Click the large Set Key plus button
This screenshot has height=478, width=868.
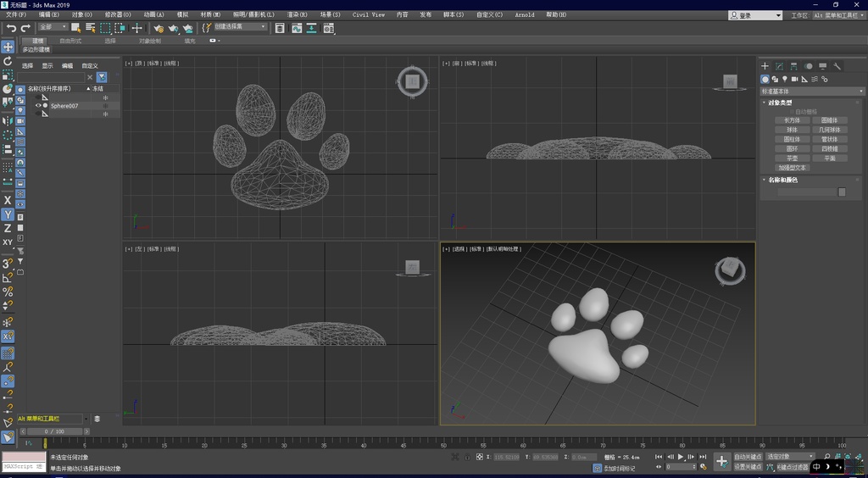click(x=721, y=461)
